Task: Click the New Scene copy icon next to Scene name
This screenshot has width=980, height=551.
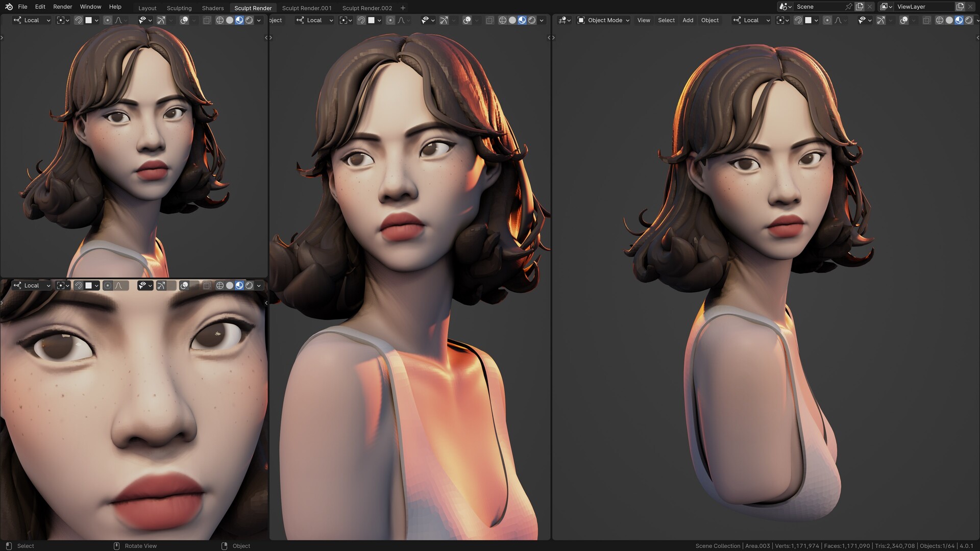Action: click(860, 7)
